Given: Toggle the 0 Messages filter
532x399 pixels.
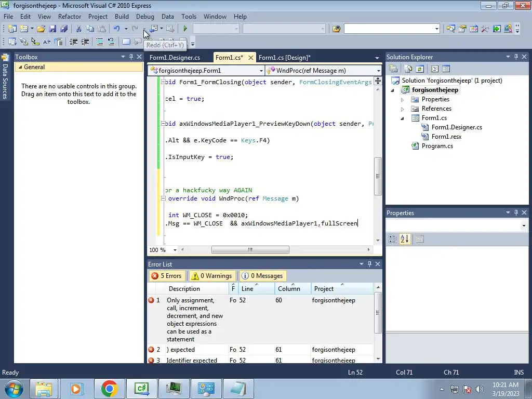Looking at the screenshot, I should pos(262,276).
